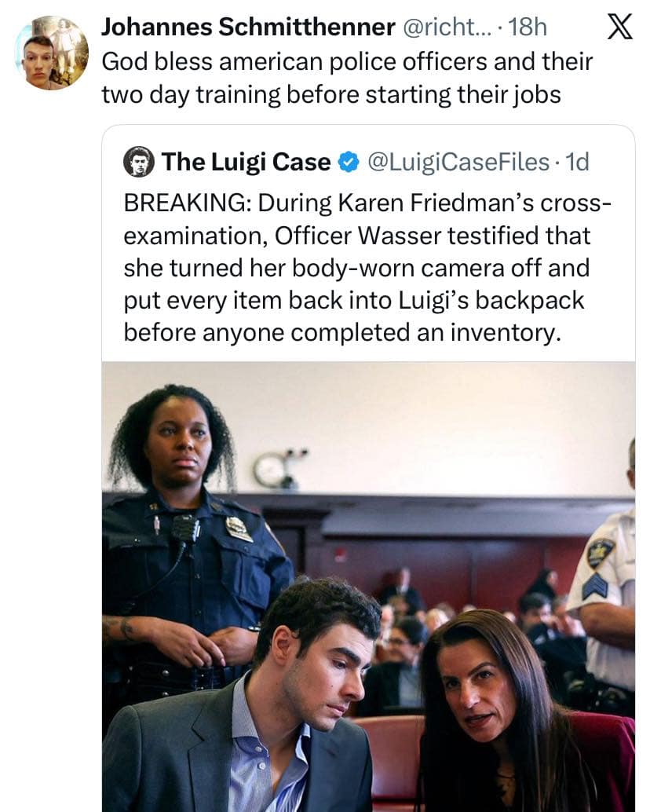The width and height of the screenshot is (650, 812).
Task: Click The Luigi Case avatar icon
Action: [x=139, y=162]
